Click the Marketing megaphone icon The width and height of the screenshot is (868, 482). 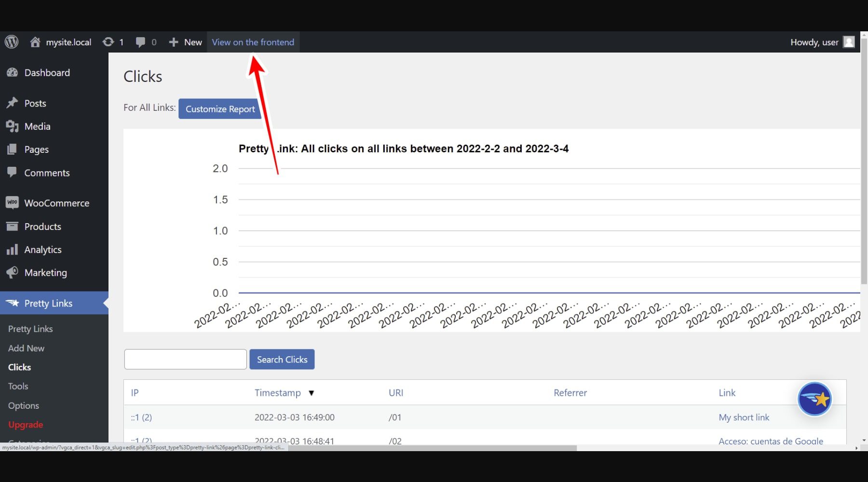13,272
